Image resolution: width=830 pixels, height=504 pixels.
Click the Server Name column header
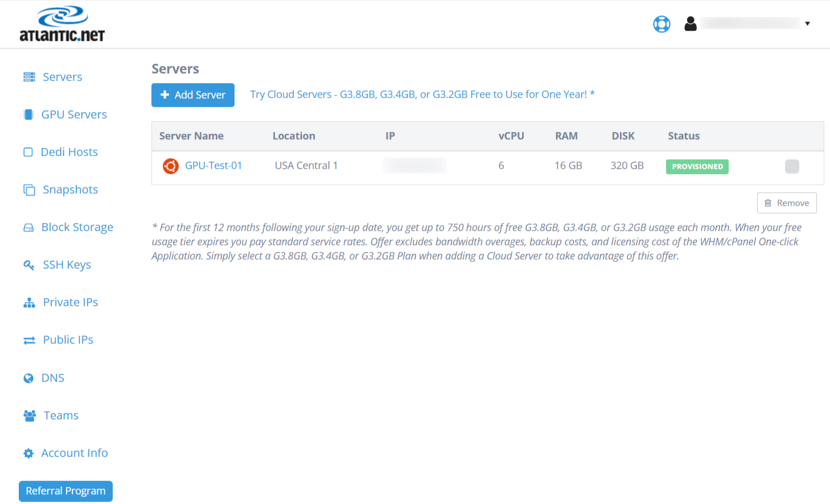[191, 136]
